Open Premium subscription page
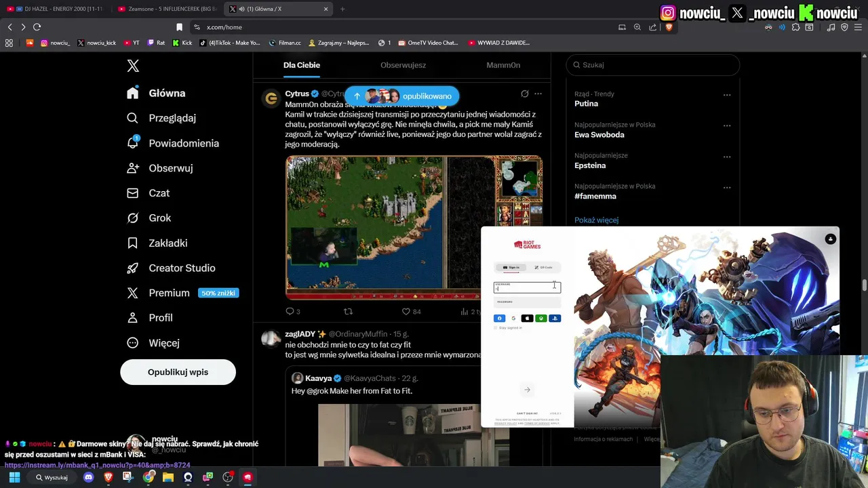868x488 pixels. 182,293
